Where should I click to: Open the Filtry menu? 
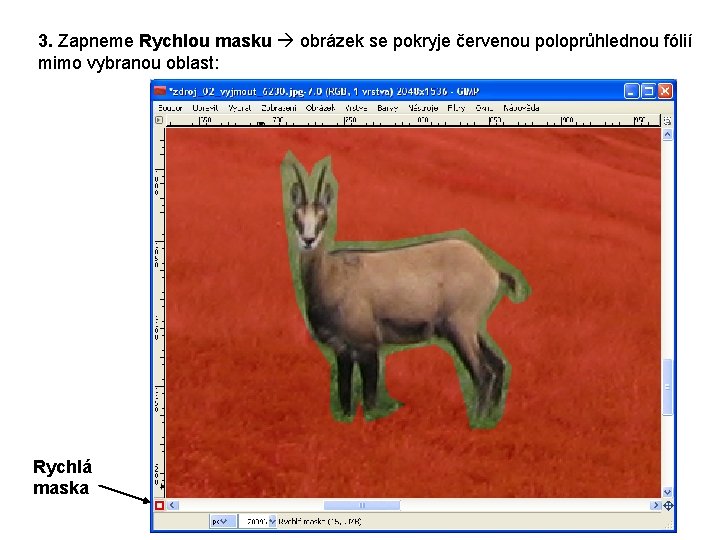[x=456, y=108]
